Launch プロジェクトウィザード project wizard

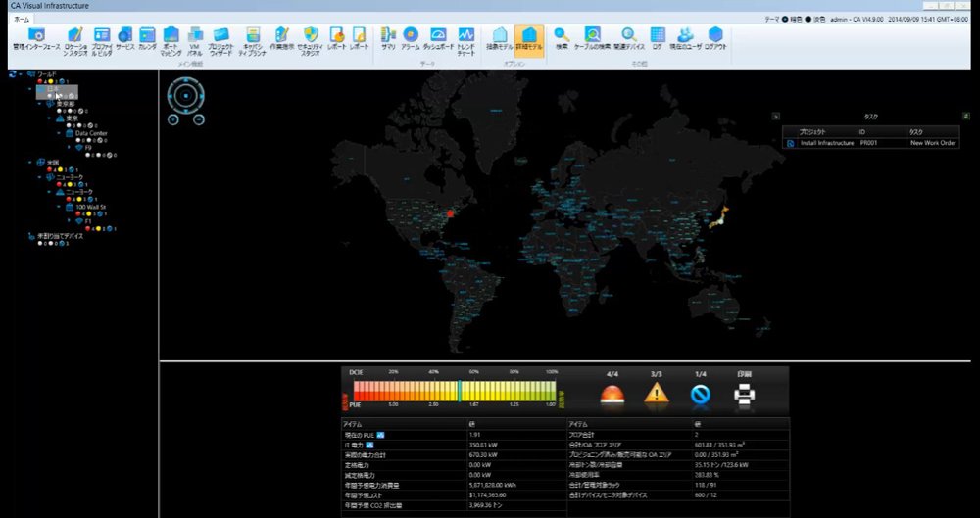(x=220, y=42)
